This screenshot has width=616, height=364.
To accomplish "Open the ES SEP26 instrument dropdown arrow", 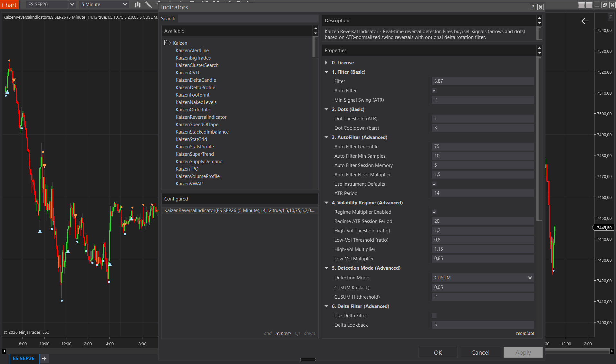I will [72, 5].
